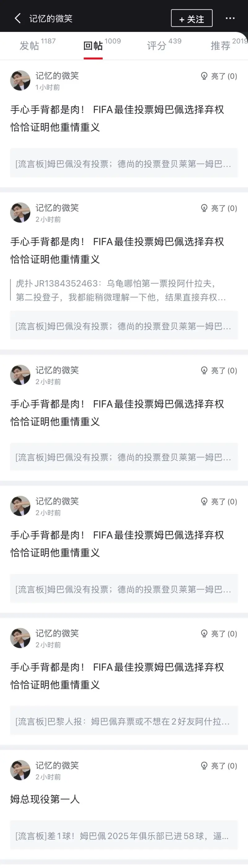
Task: Tap the avatar on the first reply
Action: (x=20, y=80)
